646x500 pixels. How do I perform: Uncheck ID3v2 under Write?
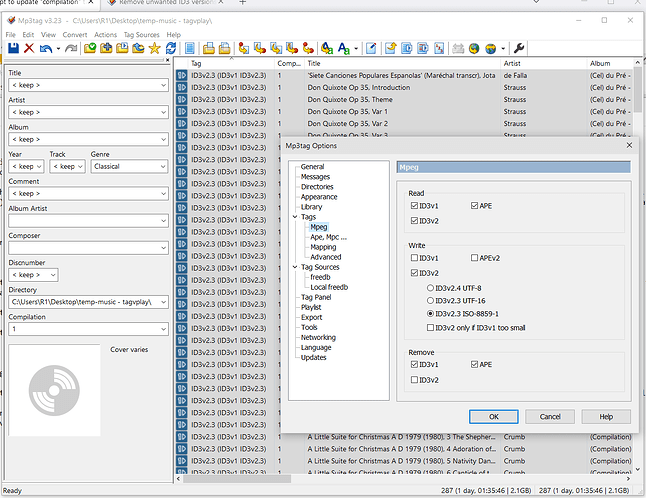pos(414,273)
